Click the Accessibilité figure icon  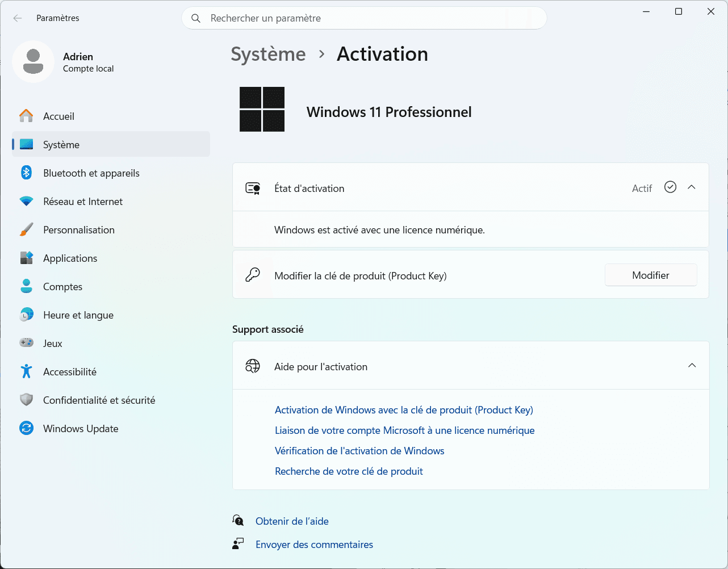tap(26, 371)
